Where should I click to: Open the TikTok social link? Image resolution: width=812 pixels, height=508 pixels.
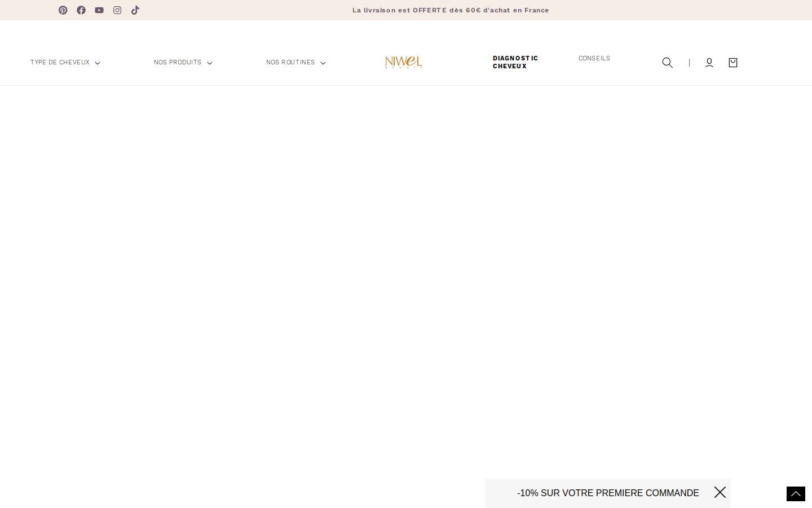click(135, 10)
